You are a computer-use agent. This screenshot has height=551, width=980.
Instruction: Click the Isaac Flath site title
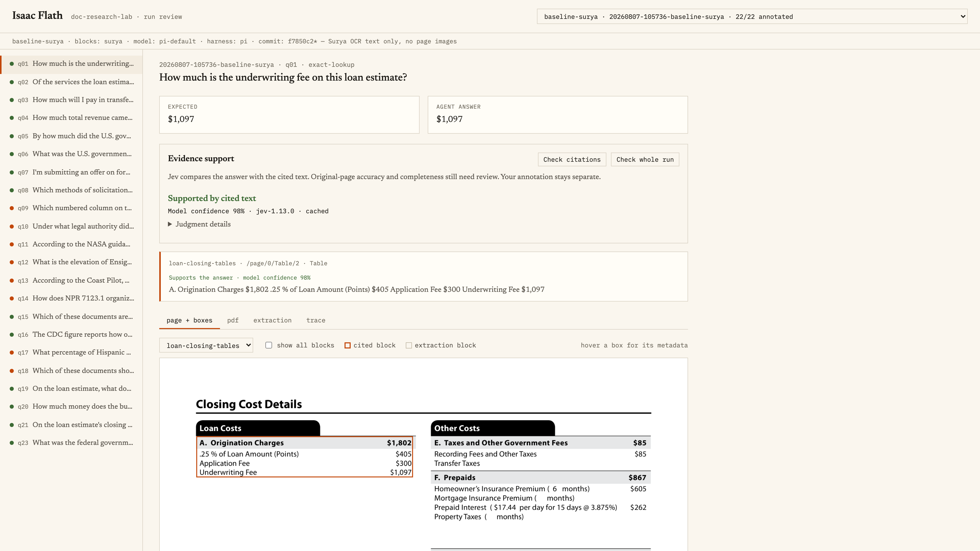pos(37,16)
